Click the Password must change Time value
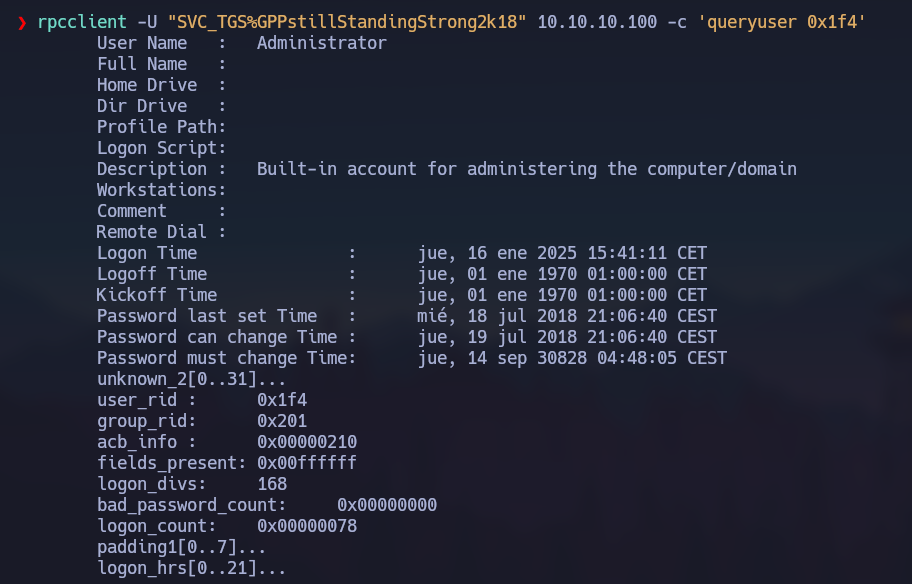 (572, 358)
